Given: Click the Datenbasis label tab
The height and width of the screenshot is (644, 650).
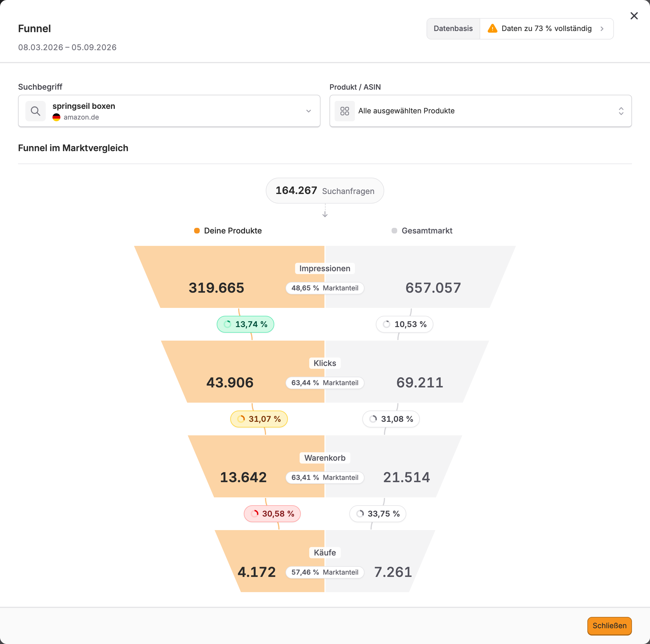Looking at the screenshot, I should [x=453, y=28].
